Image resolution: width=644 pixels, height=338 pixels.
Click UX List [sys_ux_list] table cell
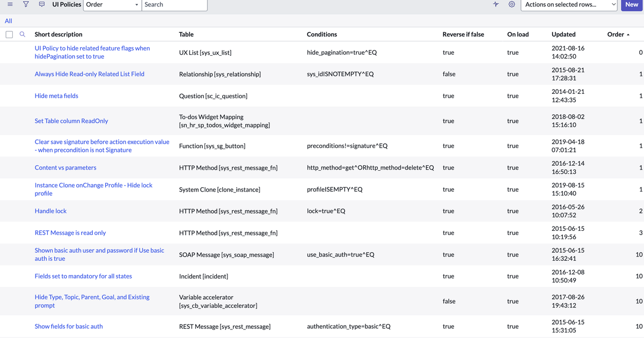tap(205, 53)
